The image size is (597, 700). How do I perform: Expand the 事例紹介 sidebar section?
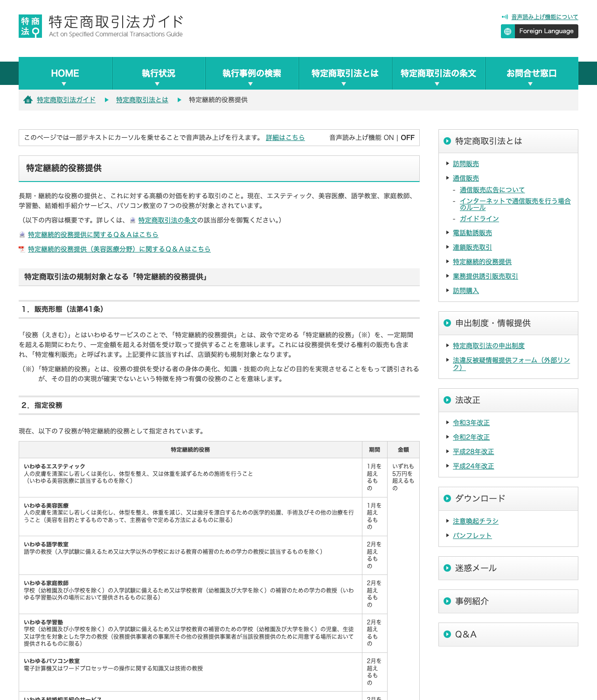click(x=508, y=602)
